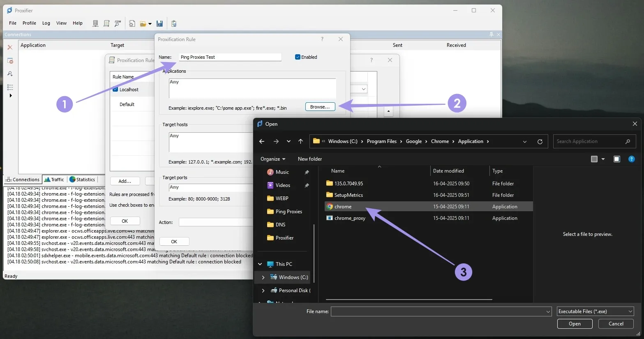Screen dimensions: 644x339
Task: Click the red X icon in Connections sidebar
Action: pyautogui.click(x=10, y=47)
